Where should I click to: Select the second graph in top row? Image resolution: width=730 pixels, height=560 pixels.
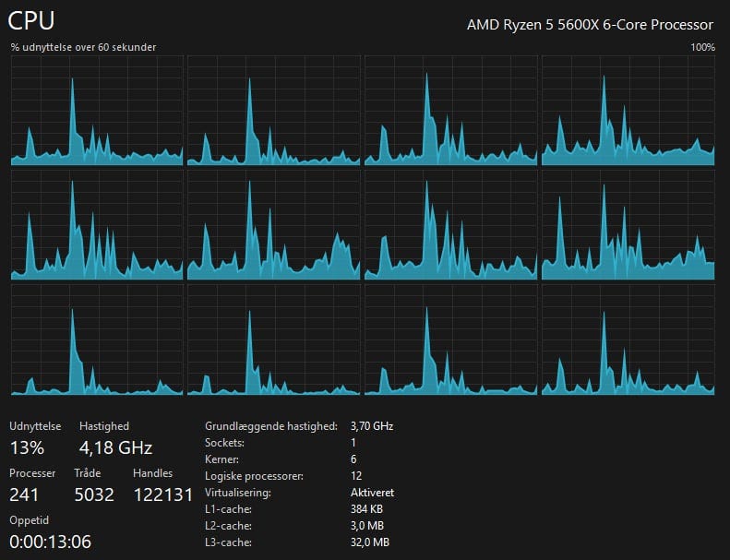(x=274, y=111)
